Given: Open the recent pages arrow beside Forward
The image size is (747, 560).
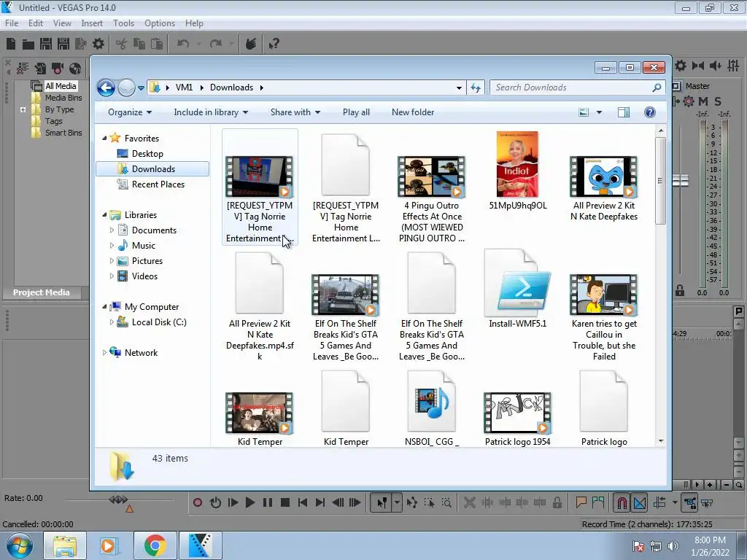Looking at the screenshot, I should (141, 88).
